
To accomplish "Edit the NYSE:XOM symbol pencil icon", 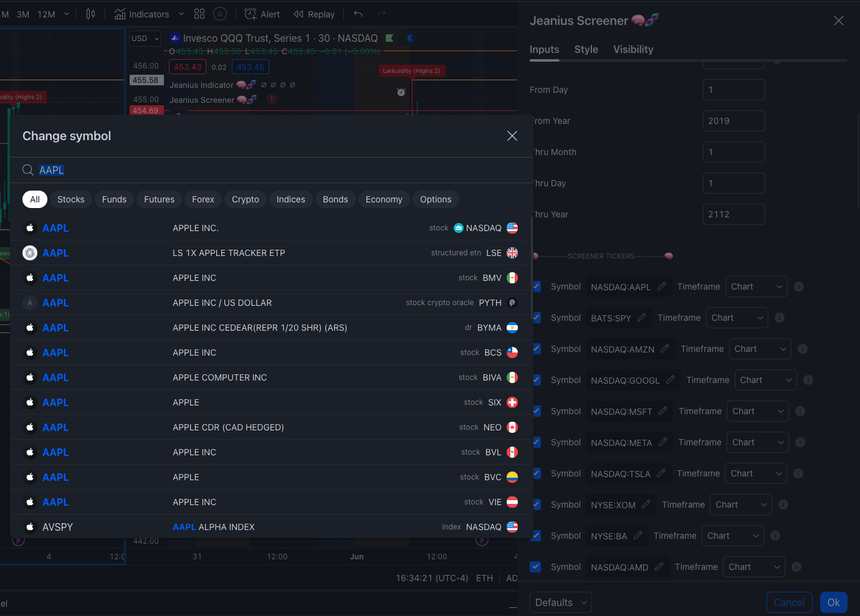I will (646, 505).
